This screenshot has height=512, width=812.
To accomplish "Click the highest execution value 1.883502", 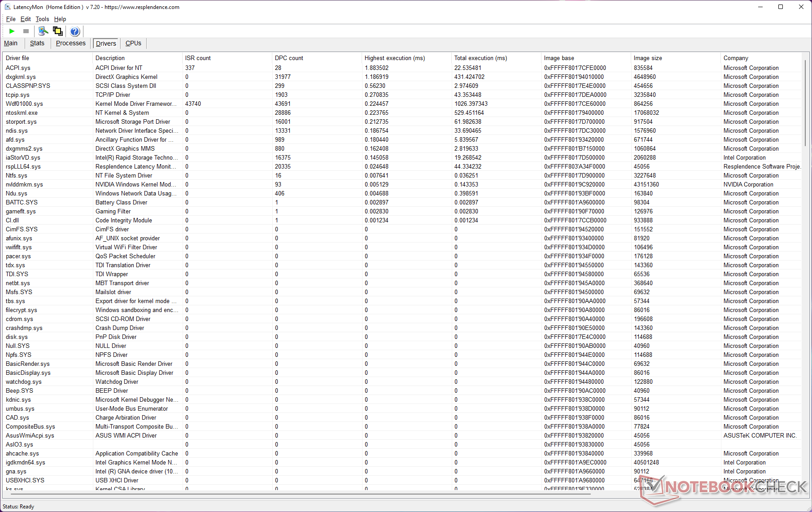I will click(376, 68).
